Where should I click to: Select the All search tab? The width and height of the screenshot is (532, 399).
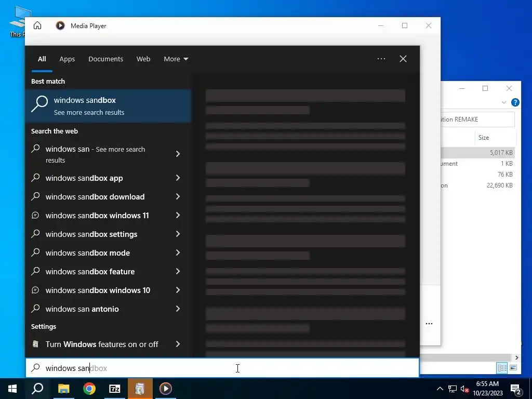click(x=42, y=59)
